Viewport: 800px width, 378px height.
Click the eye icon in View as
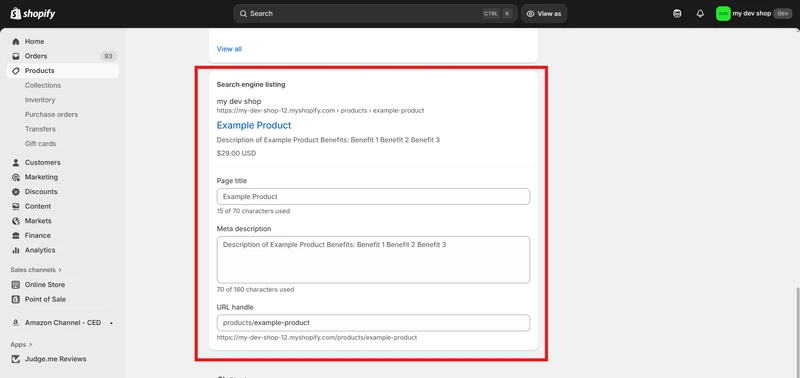click(531, 14)
